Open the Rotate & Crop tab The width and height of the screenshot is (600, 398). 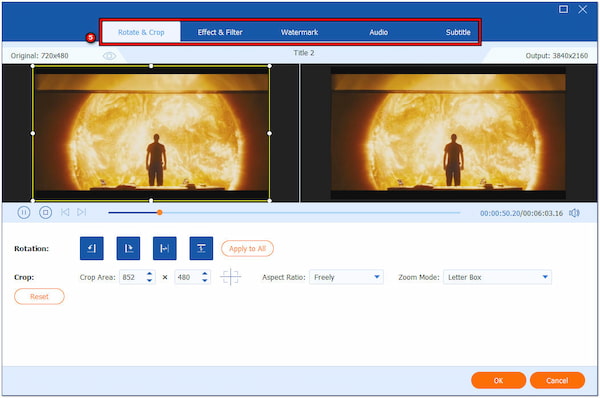(141, 32)
